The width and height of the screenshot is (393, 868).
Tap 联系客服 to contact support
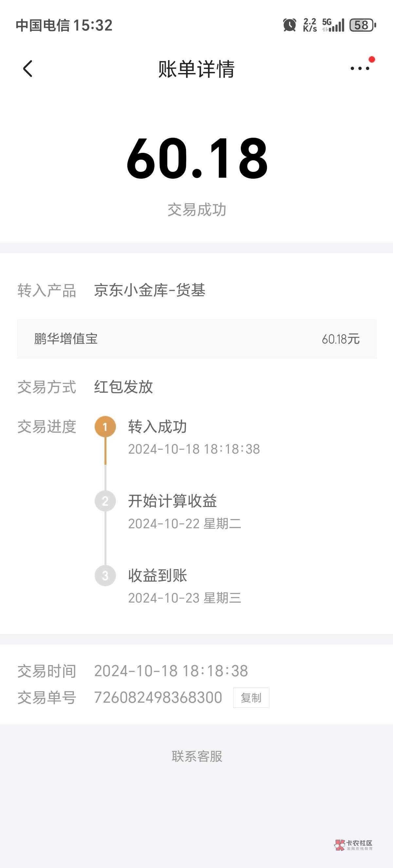point(197,756)
